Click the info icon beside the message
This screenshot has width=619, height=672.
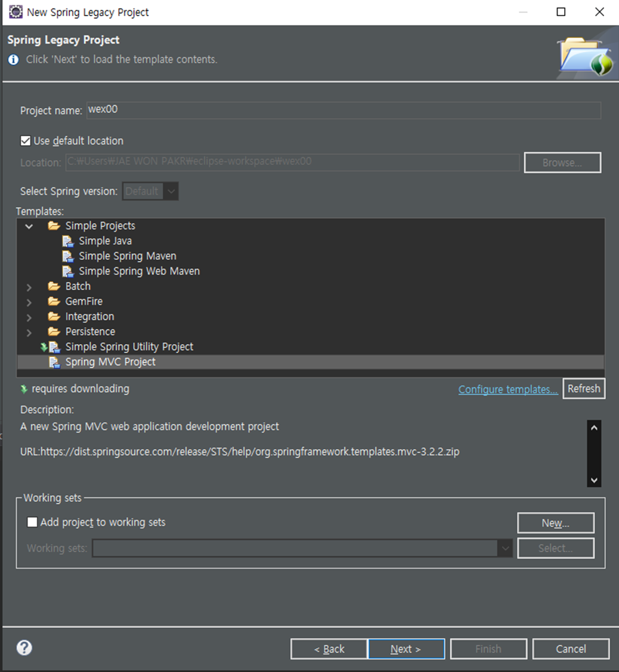[13, 60]
